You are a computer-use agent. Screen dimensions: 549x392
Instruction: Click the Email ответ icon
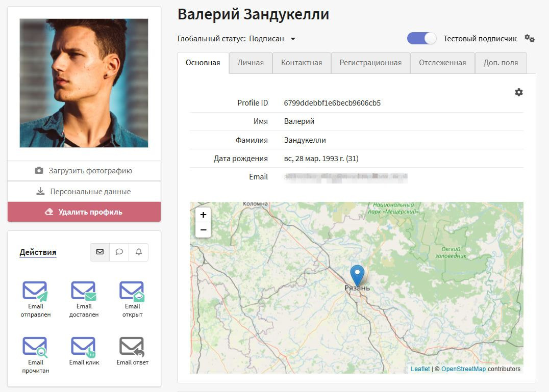coord(132,347)
